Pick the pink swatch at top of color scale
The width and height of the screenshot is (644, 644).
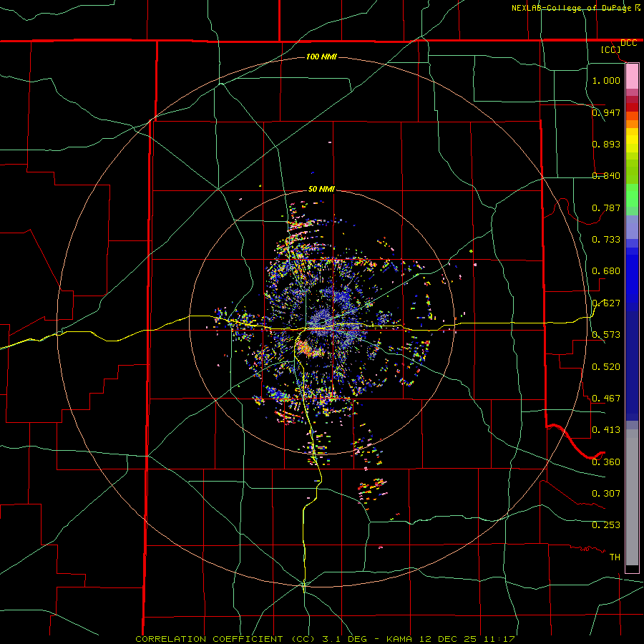632,76
